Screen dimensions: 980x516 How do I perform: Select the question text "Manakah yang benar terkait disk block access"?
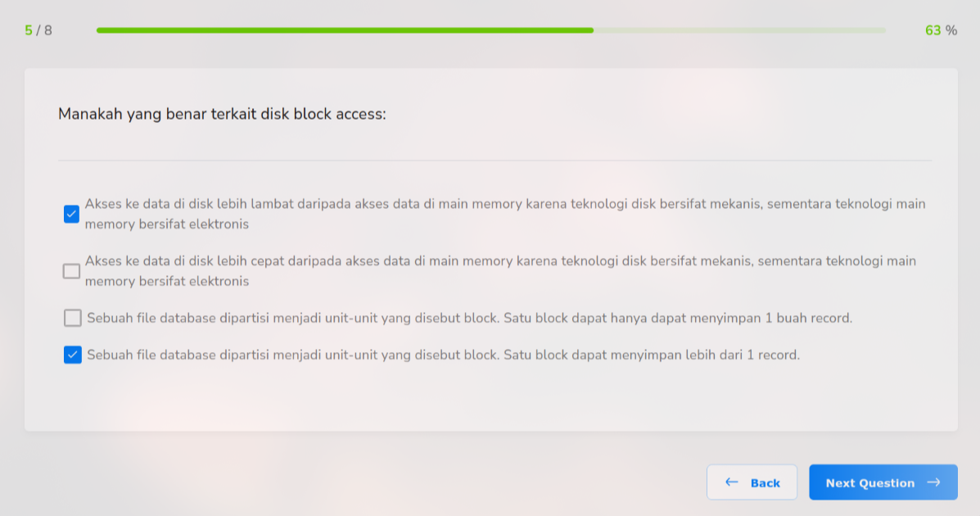[x=222, y=114]
